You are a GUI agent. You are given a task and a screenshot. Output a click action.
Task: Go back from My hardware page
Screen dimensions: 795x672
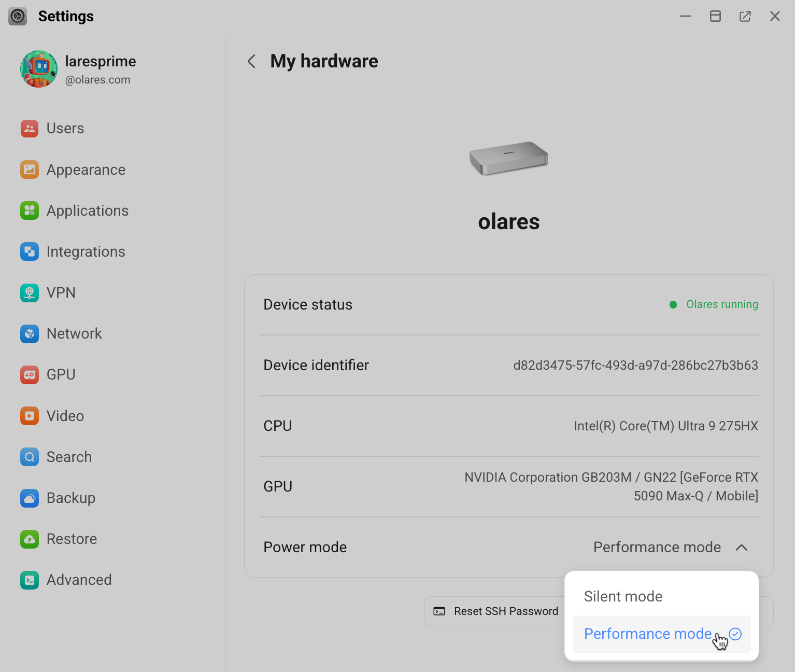tap(251, 61)
